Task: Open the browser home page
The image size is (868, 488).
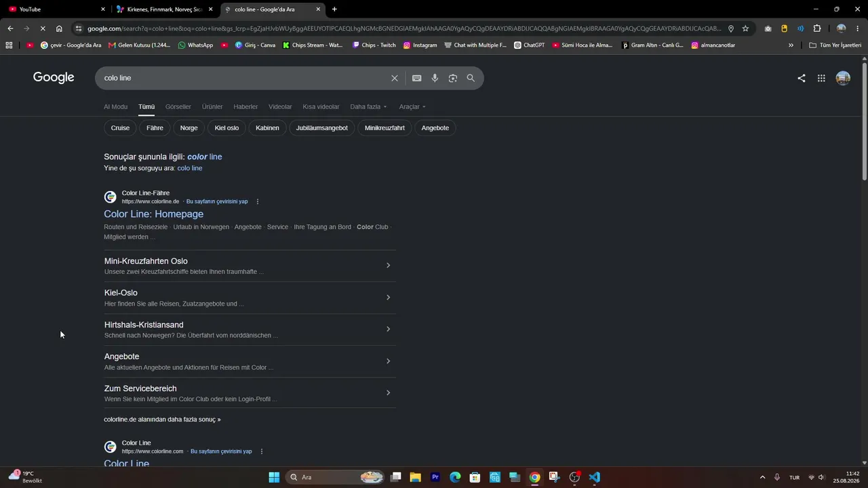Action: [59, 28]
